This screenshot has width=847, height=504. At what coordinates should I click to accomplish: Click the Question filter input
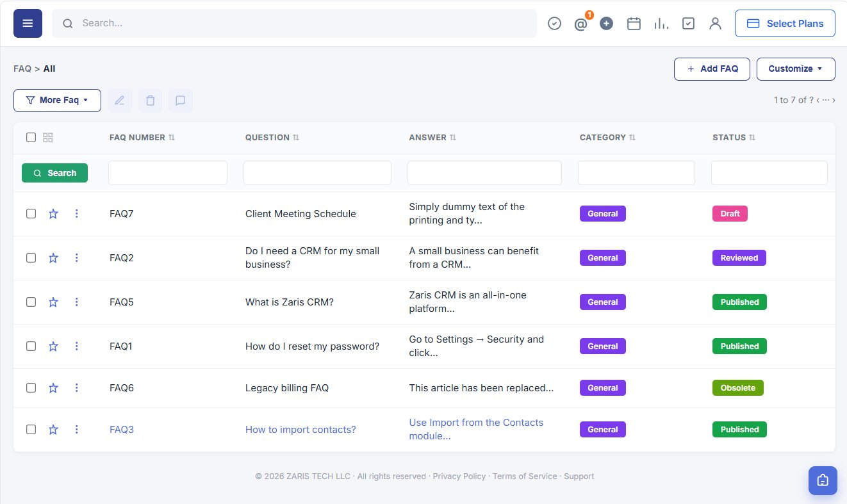coord(317,173)
